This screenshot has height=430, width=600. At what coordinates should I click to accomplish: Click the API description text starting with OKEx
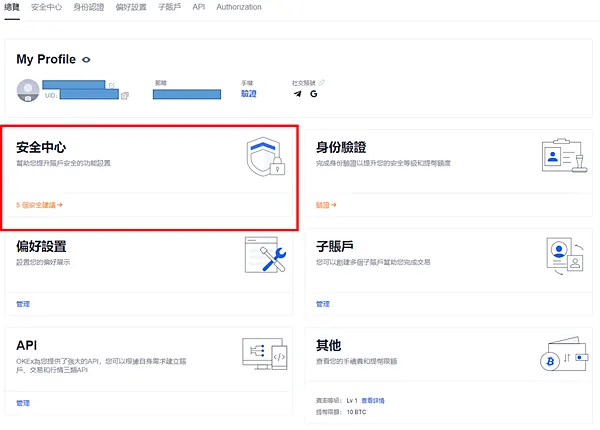coord(101,365)
